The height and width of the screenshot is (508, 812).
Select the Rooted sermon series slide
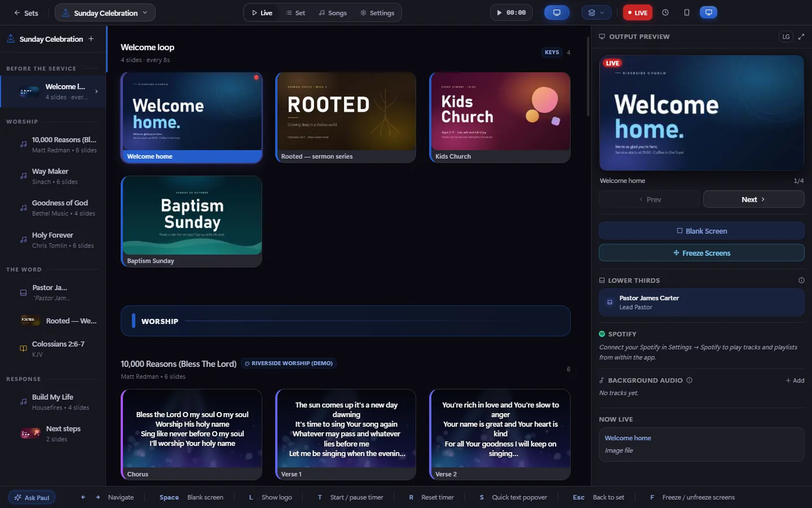click(346, 117)
